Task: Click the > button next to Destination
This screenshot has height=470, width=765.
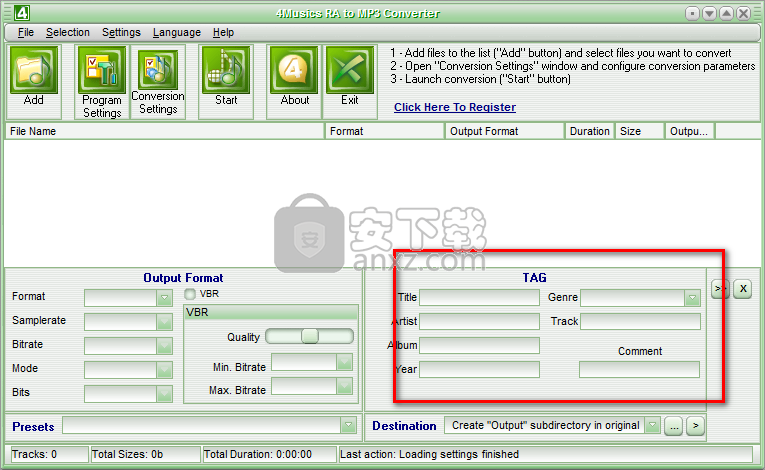Action: click(x=696, y=426)
